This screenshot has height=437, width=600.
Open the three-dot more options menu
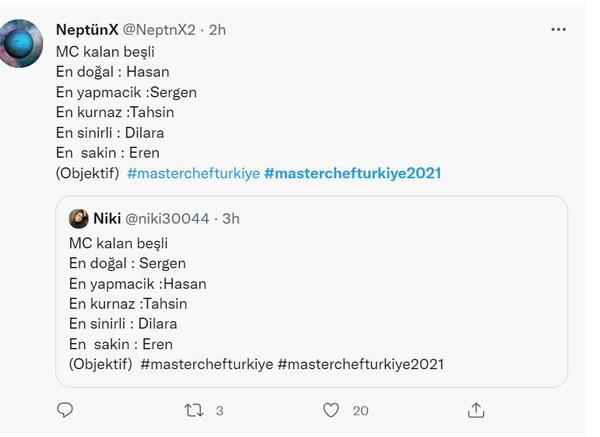[558, 30]
